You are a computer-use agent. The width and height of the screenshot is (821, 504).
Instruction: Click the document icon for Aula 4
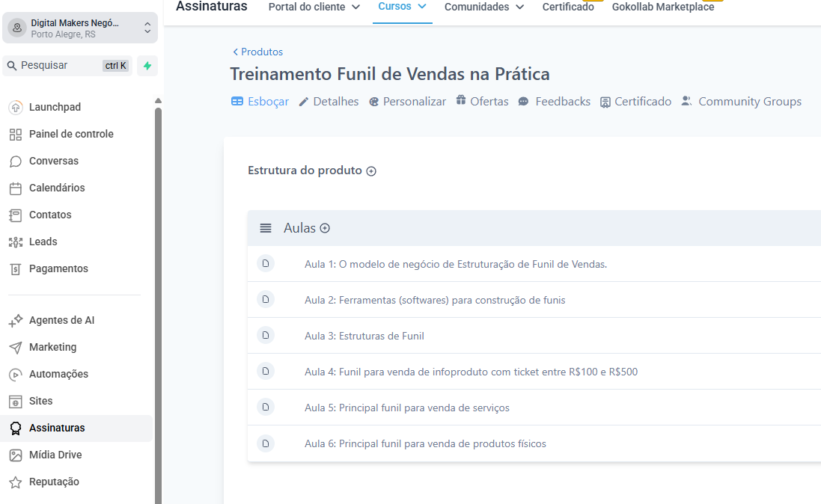266,371
